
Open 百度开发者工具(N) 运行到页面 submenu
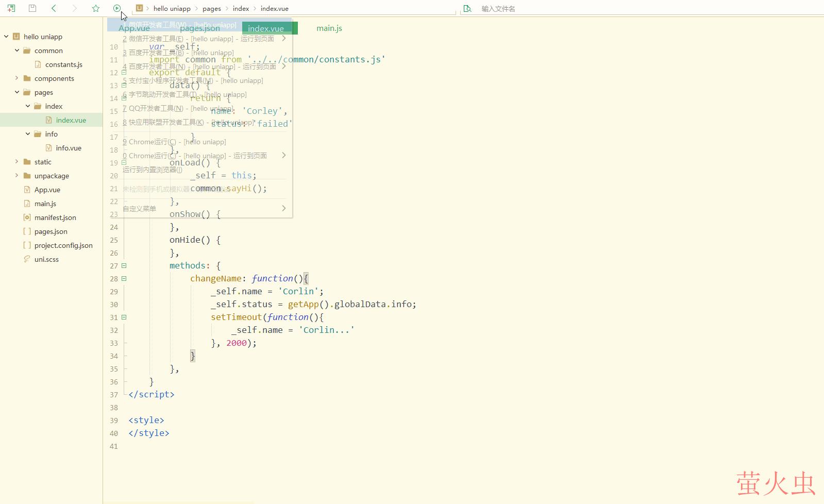(x=199, y=66)
